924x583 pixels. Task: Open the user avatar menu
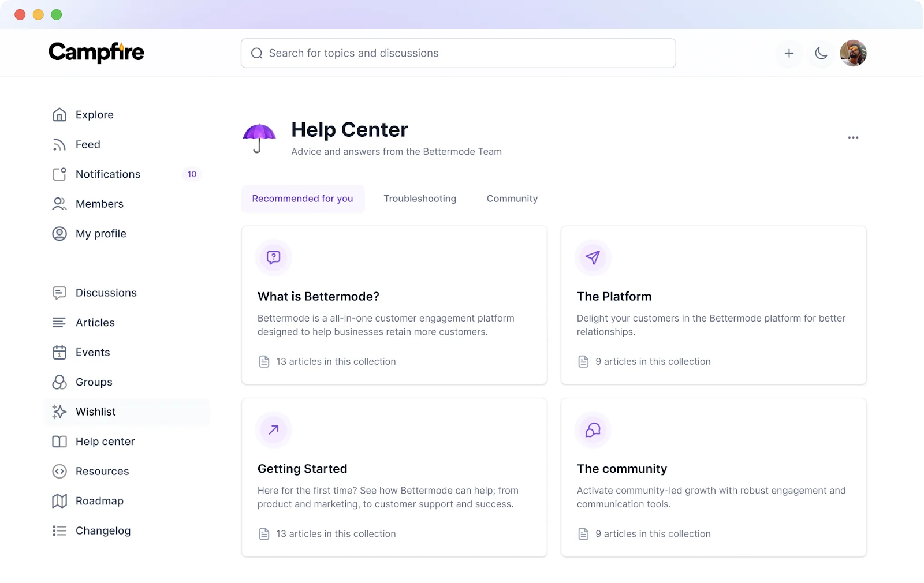(853, 53)
